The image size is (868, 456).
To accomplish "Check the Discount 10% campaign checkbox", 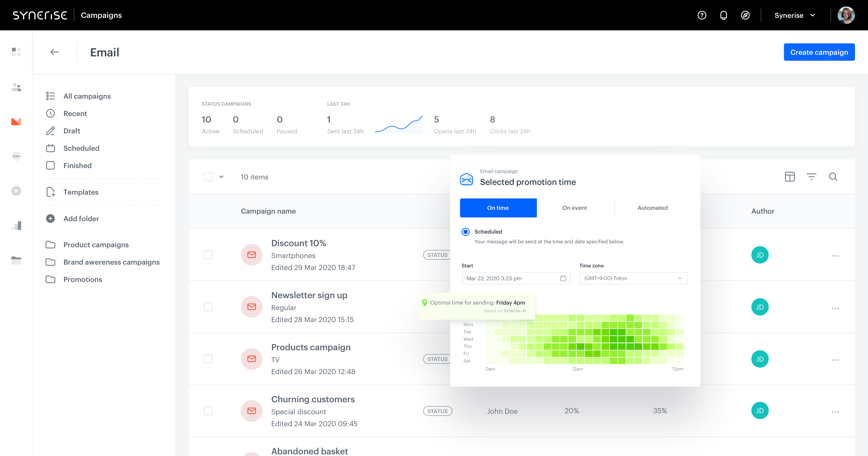I will click(208, 255).
